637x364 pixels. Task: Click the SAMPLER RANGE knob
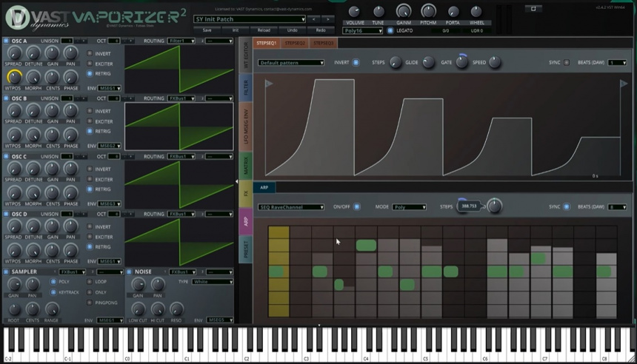pyautogui.click(x=52, y=310)
